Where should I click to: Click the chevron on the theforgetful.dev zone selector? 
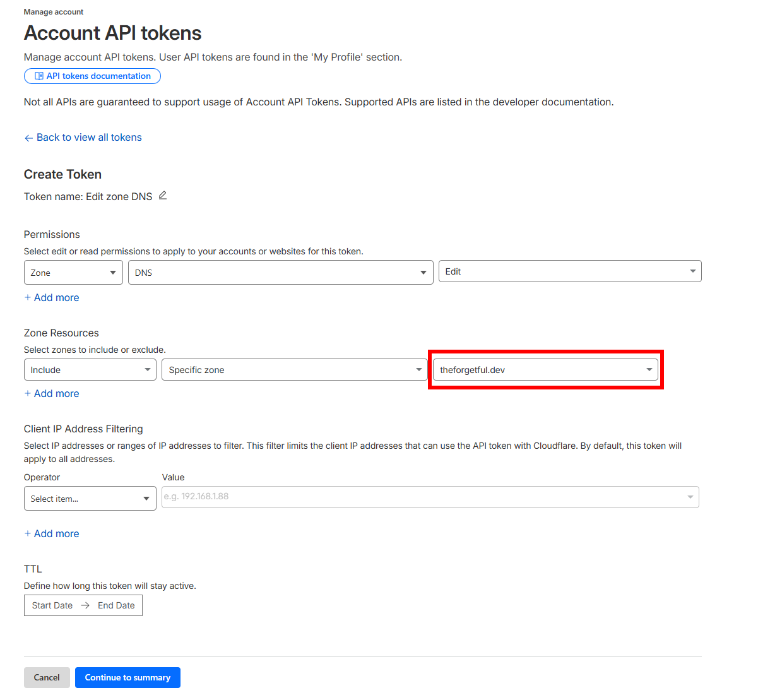click(x=648, y=370)
